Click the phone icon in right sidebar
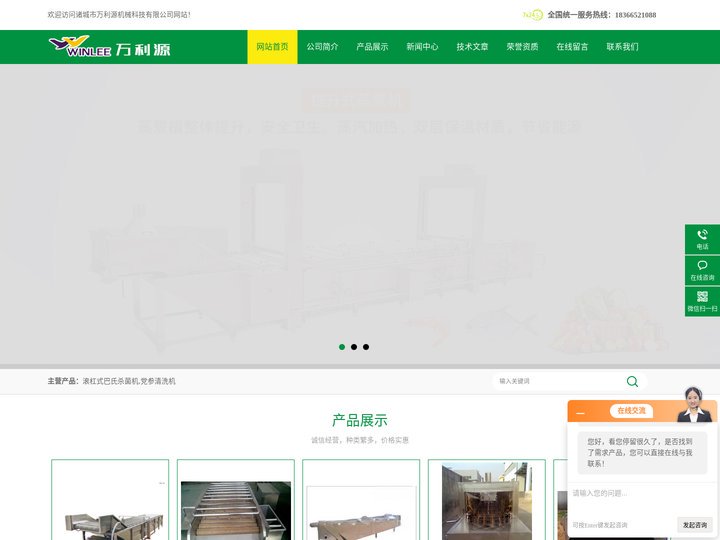This screenshot has height=540, width=720. pos(702,235)
